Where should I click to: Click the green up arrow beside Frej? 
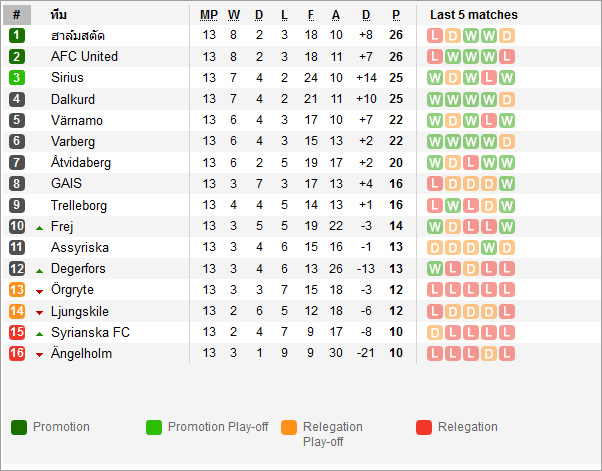39,227
